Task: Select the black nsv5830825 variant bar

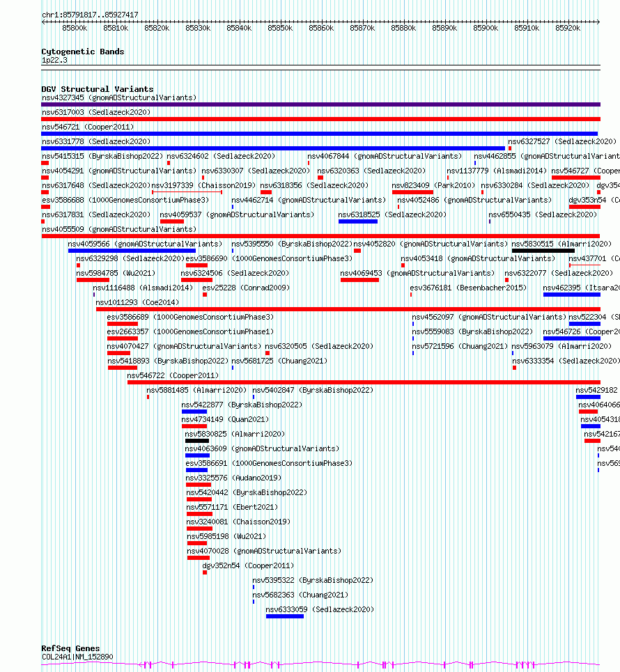Action: (x=197, y=441)
